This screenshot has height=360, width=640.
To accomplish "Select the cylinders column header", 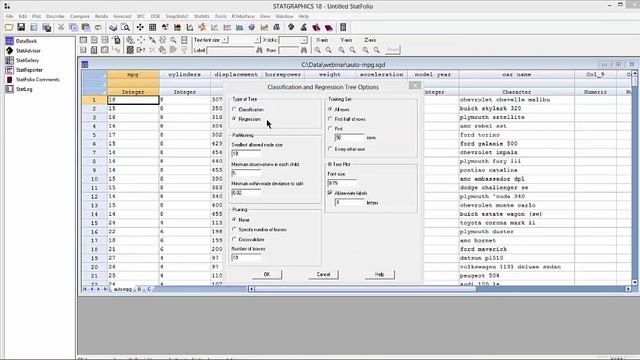I will coord(184,75).
